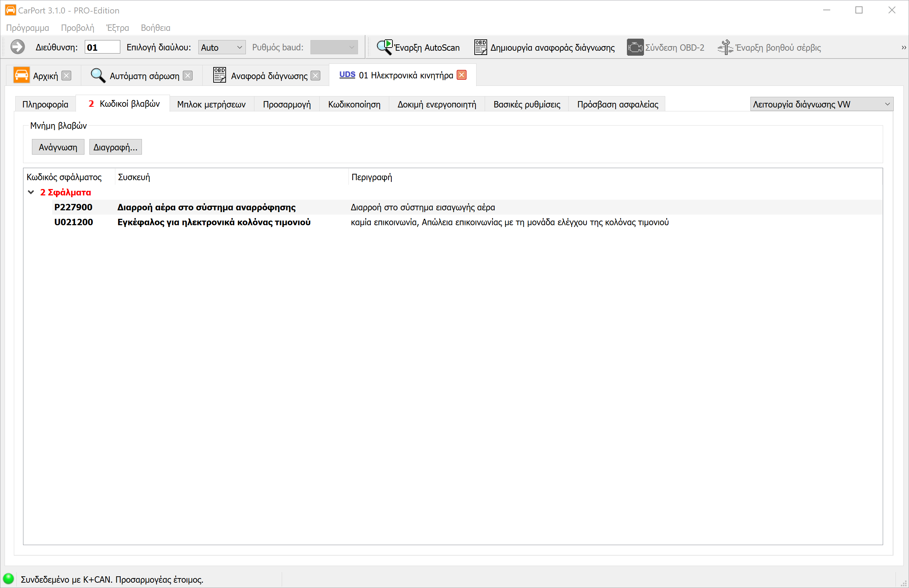Close the Αρχική tab
Screen dimensions: 909x588
(66, 76)
